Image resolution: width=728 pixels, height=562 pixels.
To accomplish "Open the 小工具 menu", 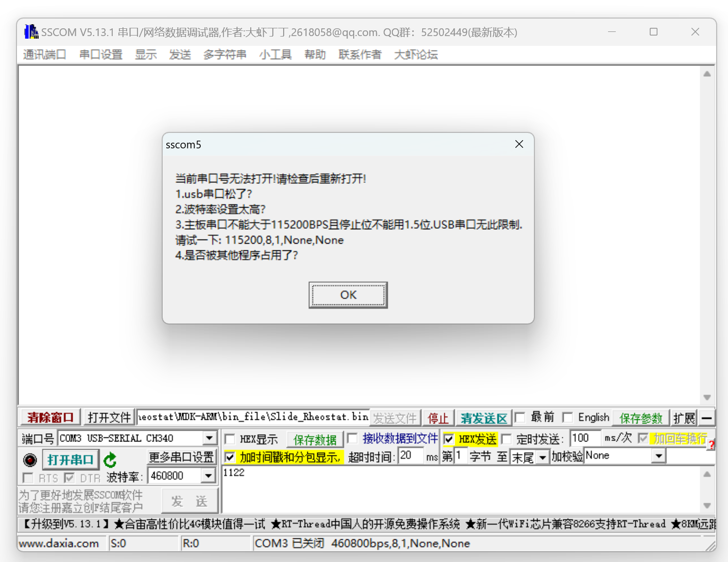I will (275, 55).
